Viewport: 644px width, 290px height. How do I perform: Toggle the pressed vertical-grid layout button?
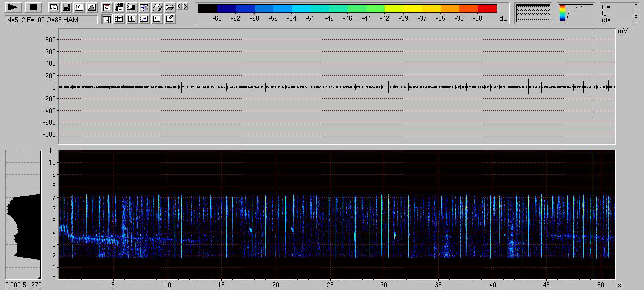point(107,19)
